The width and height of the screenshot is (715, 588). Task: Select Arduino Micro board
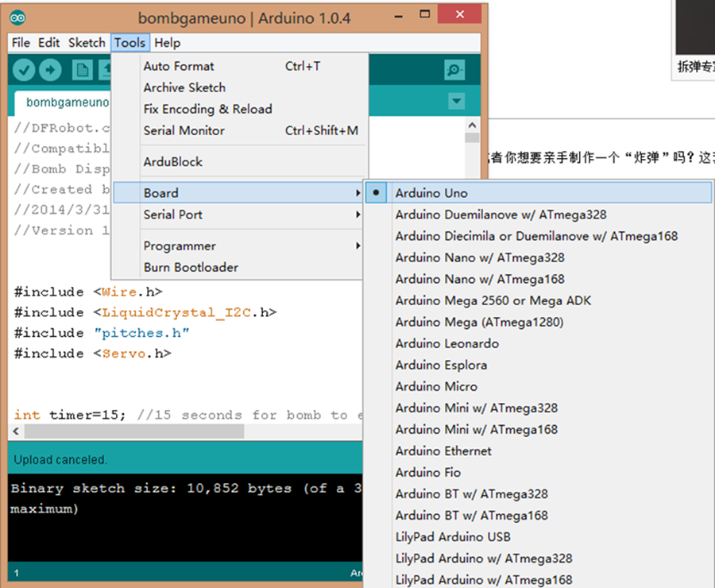(x=539, y=386)
